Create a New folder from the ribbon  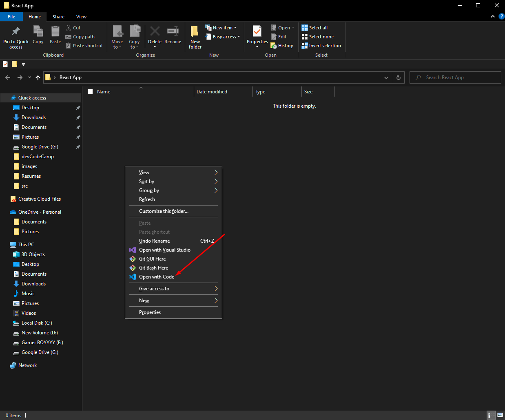click(x=195, y=36)
